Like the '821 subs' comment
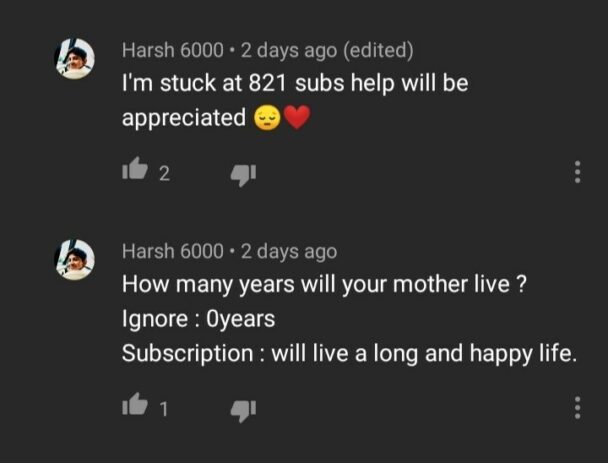The height and width of the screenshot is (463, 608). [133, 173]
